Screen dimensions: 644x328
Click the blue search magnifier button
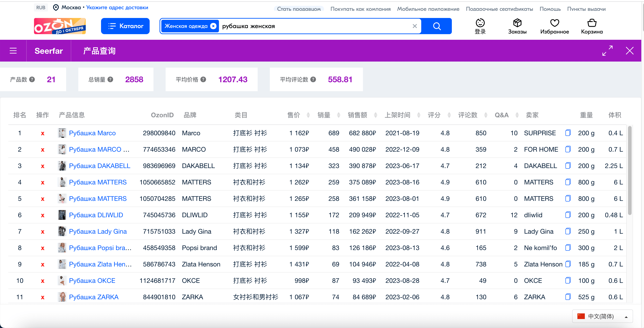point(437,26)
